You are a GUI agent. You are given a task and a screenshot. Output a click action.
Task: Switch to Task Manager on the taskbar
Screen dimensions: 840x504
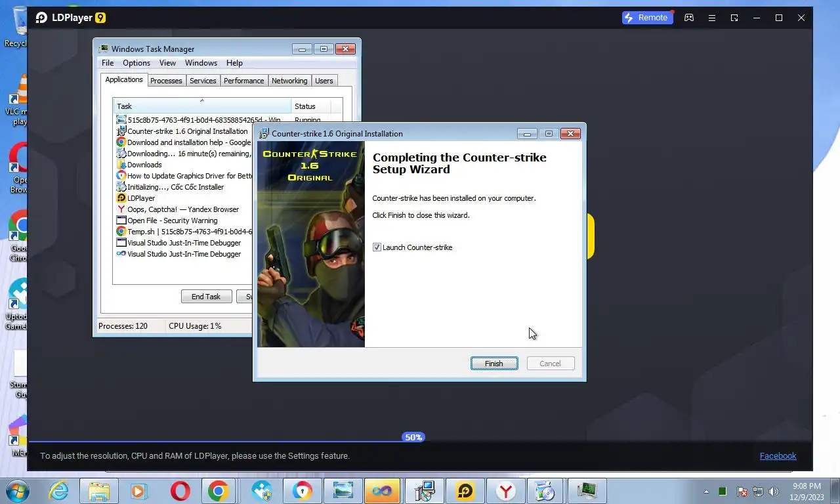(586, 491)
